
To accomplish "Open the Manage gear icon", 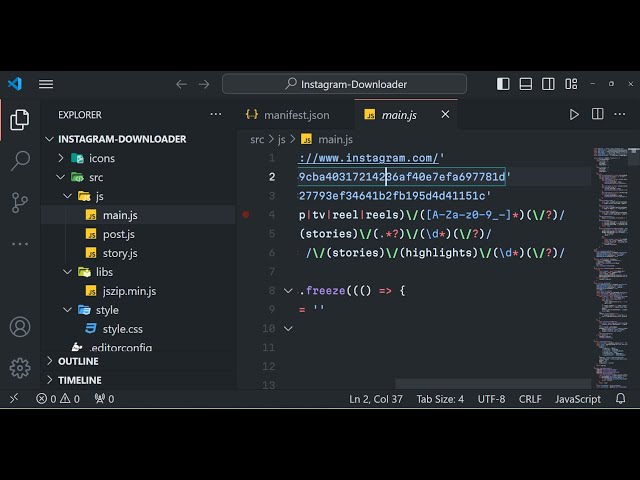I will pyautogui.click(x=19, y=367).
